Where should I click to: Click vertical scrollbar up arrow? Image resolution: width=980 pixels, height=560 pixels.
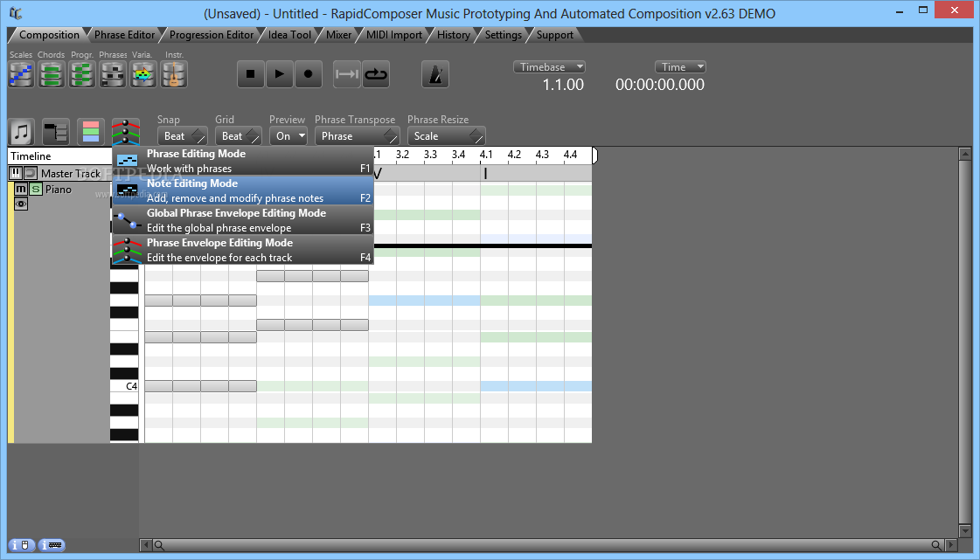pyautogui.click(x=965, y=154)
